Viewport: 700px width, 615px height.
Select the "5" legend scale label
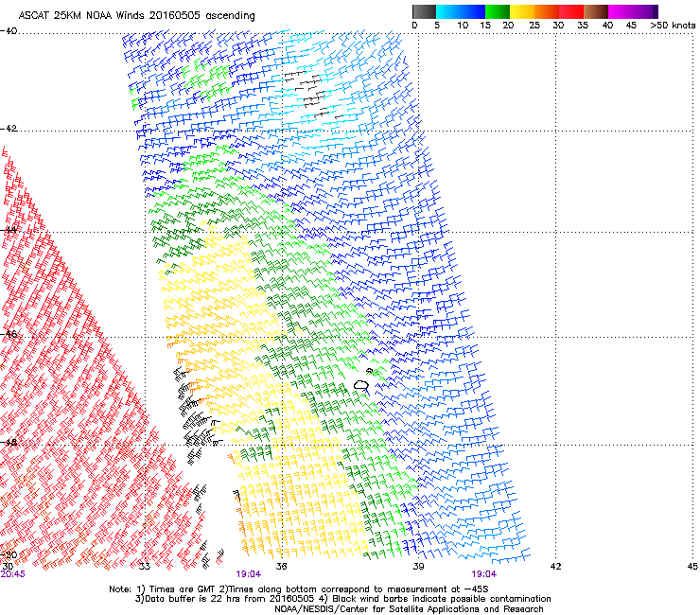[x=437, y=26]
